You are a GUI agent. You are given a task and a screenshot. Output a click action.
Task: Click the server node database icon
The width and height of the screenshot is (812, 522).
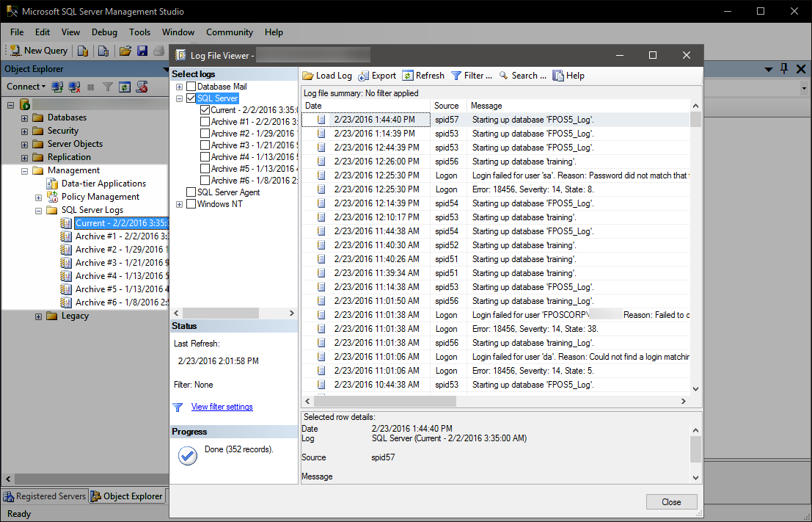click(25, 104)
